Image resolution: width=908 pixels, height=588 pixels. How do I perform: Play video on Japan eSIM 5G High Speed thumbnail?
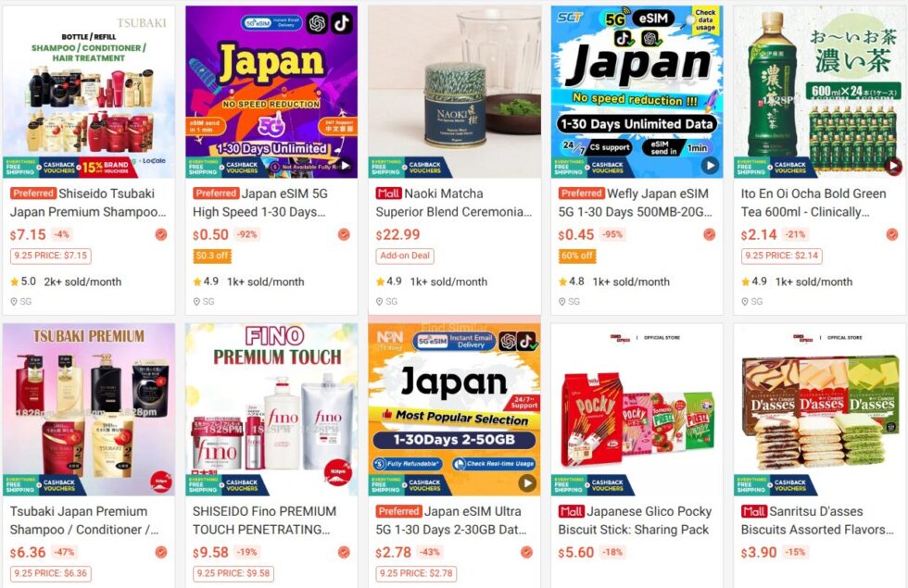pos(346,166)
